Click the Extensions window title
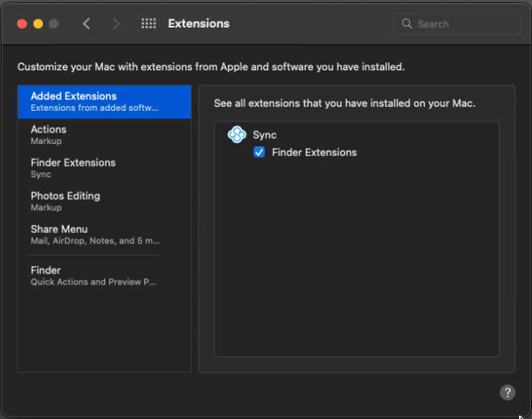 (198, 23)
